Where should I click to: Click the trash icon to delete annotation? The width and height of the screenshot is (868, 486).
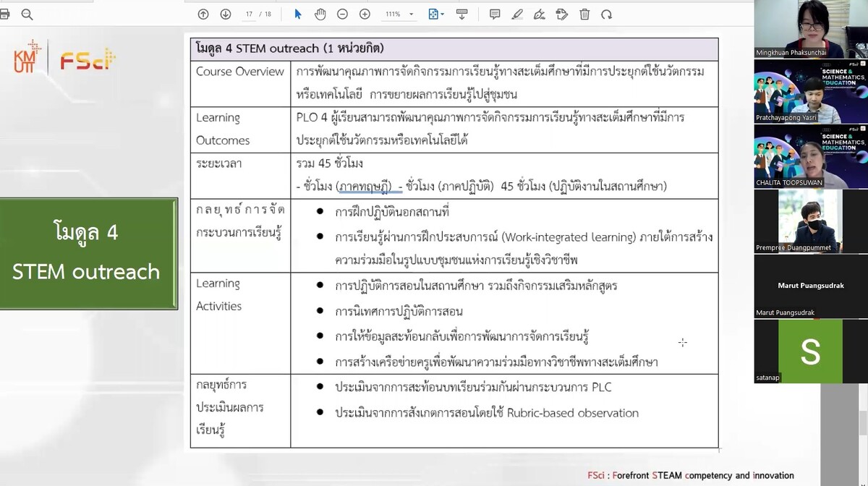point(584,14)
